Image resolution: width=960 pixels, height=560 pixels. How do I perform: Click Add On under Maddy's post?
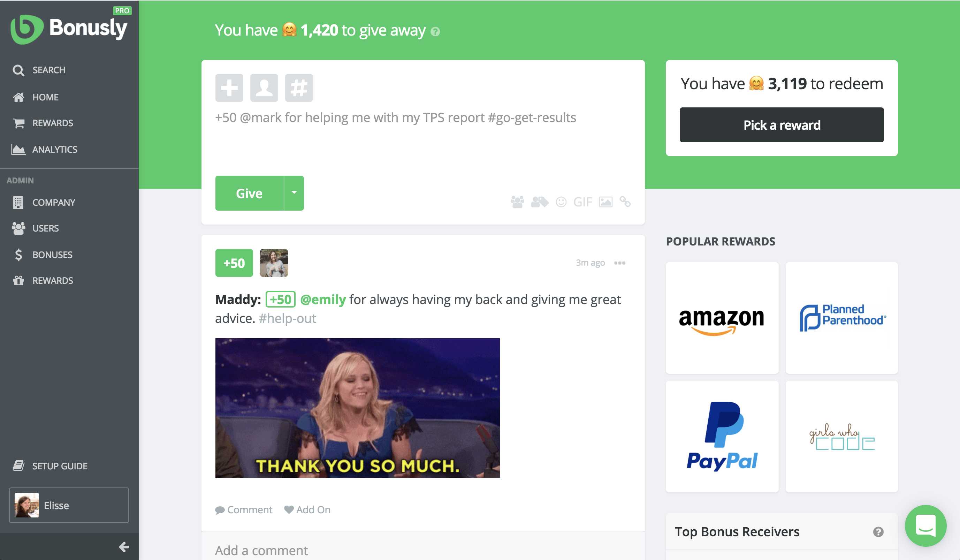coord(307,510)
